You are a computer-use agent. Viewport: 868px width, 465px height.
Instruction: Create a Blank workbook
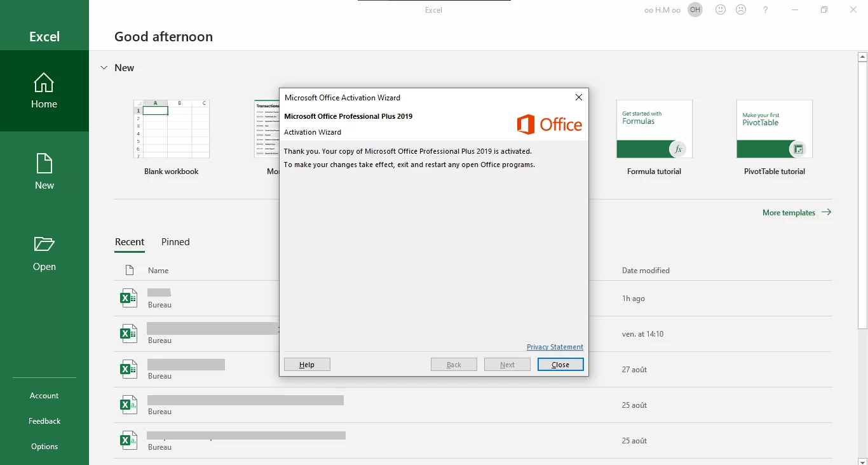click(x=172, y=137)
